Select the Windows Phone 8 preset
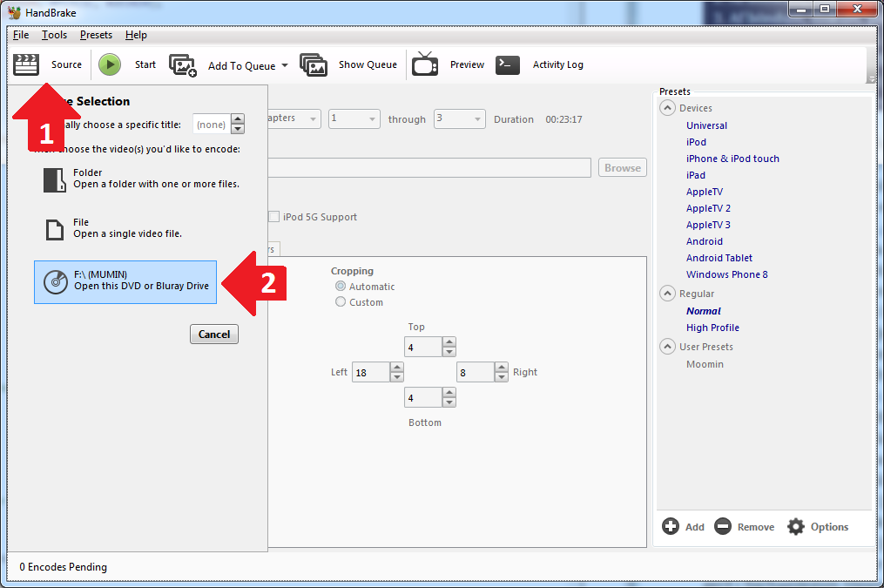 coord(726,274)
